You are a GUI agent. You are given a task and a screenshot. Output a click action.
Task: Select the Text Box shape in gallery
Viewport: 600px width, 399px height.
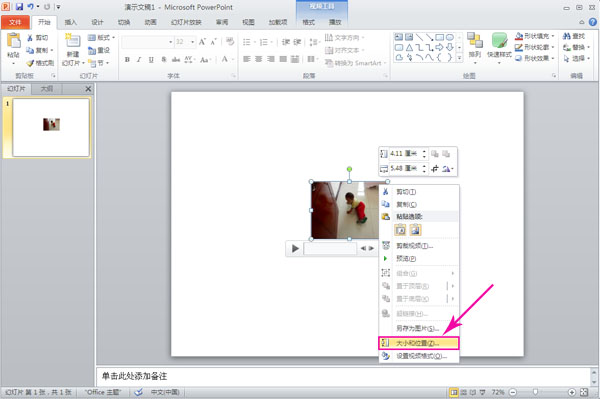point(399,37)
